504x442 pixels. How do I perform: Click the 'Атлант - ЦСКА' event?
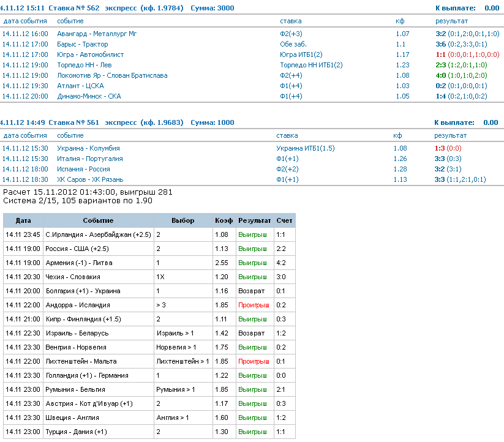(x=80, y=86)
